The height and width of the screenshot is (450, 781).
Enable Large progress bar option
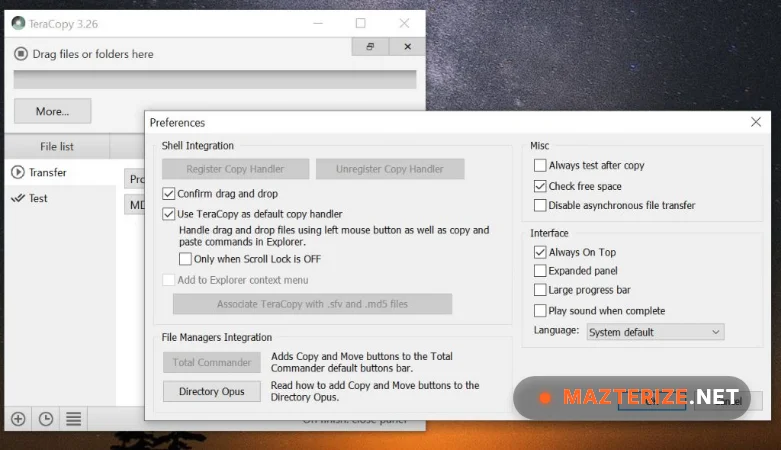[x=540, y=290]
